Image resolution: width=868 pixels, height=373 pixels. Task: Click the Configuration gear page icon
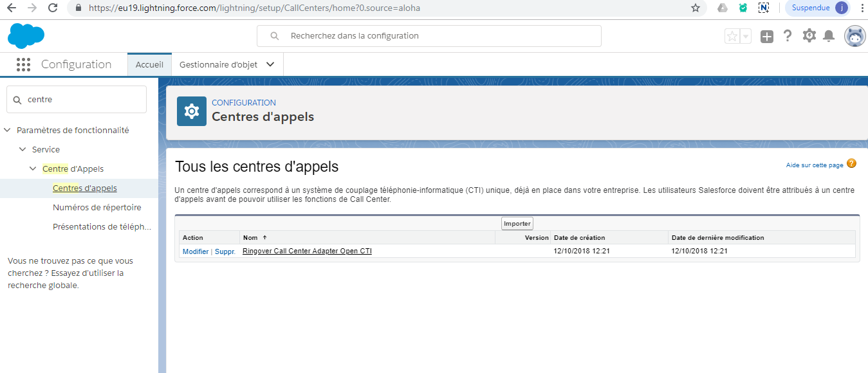point(192,111)
